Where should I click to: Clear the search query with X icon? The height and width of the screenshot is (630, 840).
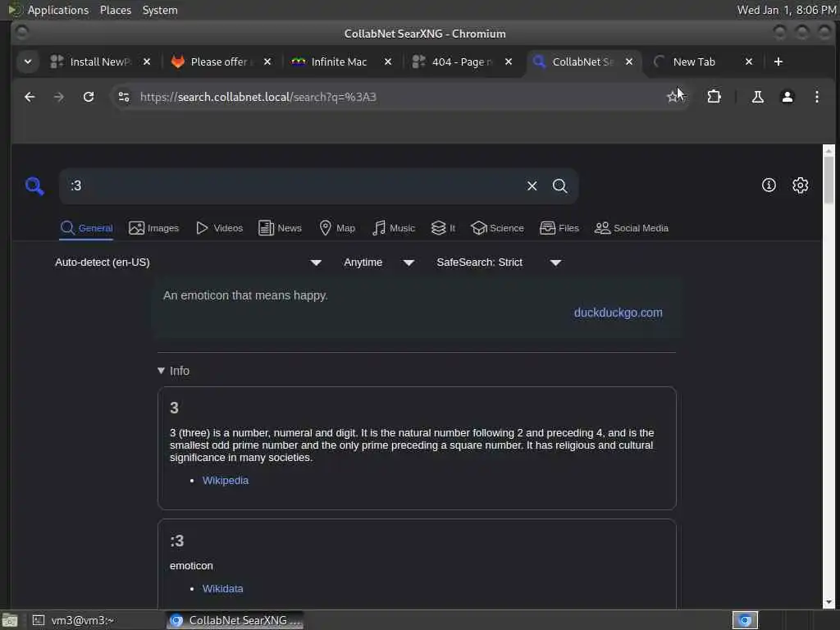coord(532,186)
